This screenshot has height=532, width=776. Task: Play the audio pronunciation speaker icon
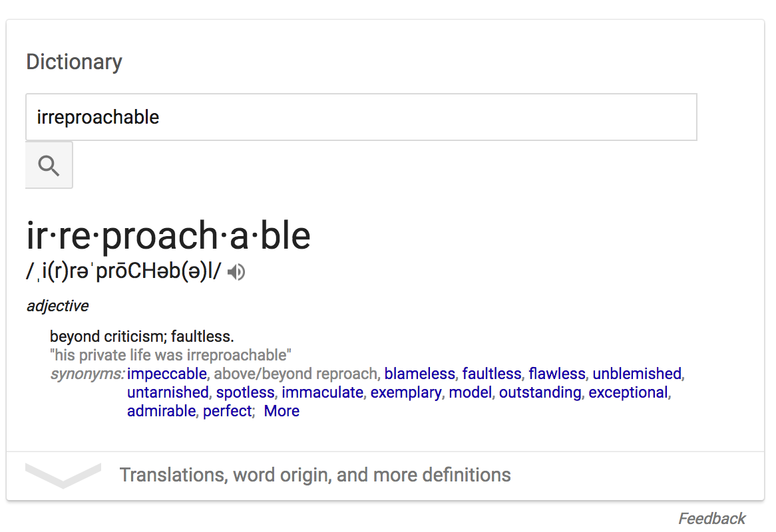(236, 272)
